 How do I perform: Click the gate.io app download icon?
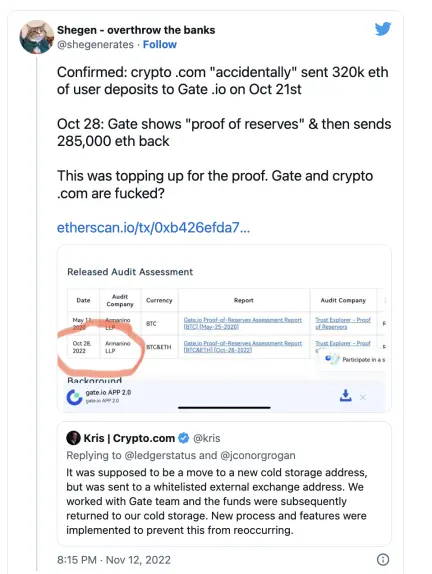346,396
